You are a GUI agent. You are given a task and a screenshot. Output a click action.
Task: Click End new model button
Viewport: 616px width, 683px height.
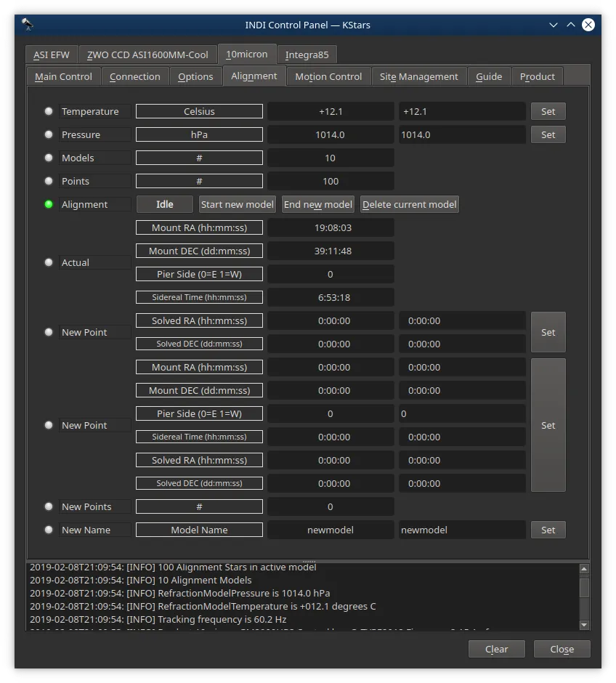317,204
